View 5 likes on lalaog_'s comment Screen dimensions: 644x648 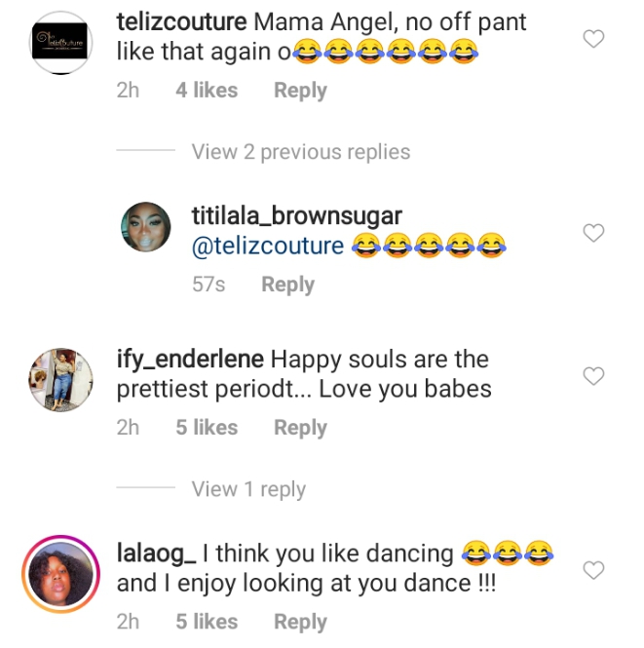[207, 622]
